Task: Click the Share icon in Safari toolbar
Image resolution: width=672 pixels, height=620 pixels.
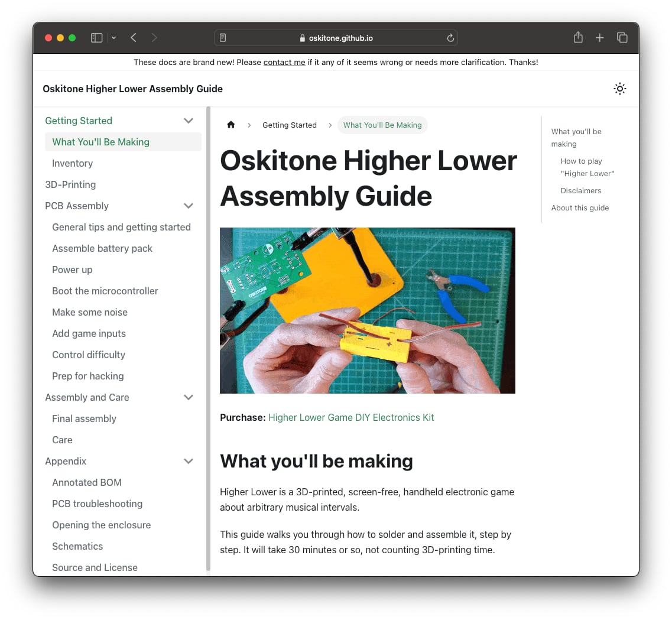Action: [578, 38]
